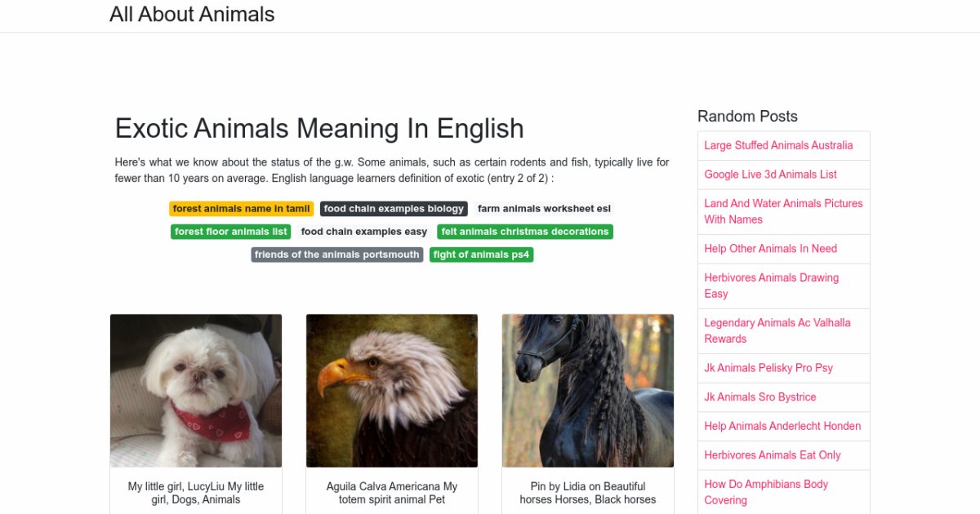Open the Large Stuffed Animals Australia post
The width and height of the screenshot is (980, 514).
click(778, 145)
